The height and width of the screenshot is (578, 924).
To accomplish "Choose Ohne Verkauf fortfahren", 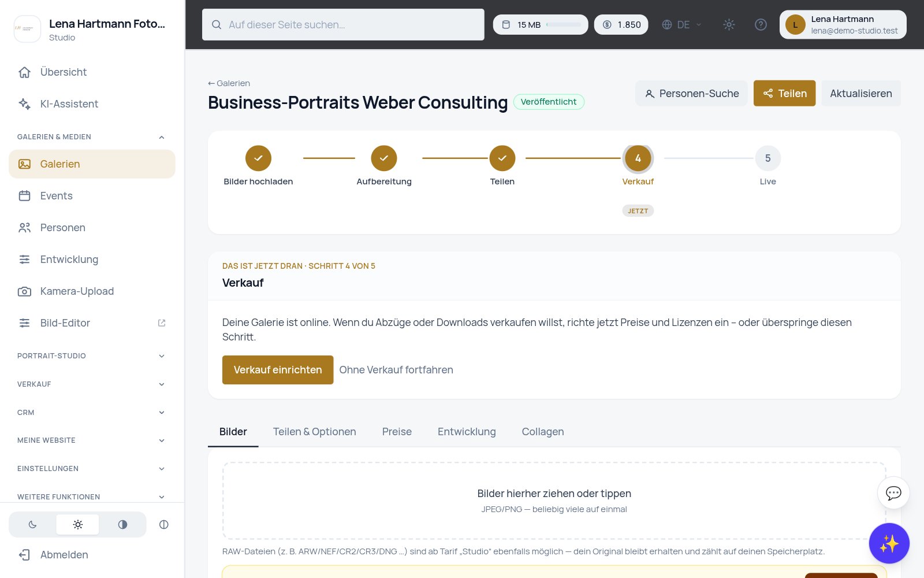I will tap(396, 370).
